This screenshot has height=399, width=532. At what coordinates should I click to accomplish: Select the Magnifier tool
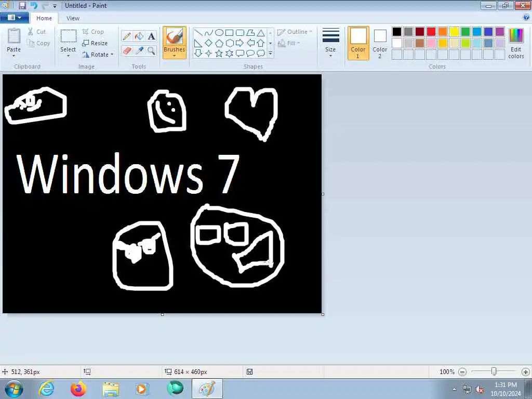151,51
